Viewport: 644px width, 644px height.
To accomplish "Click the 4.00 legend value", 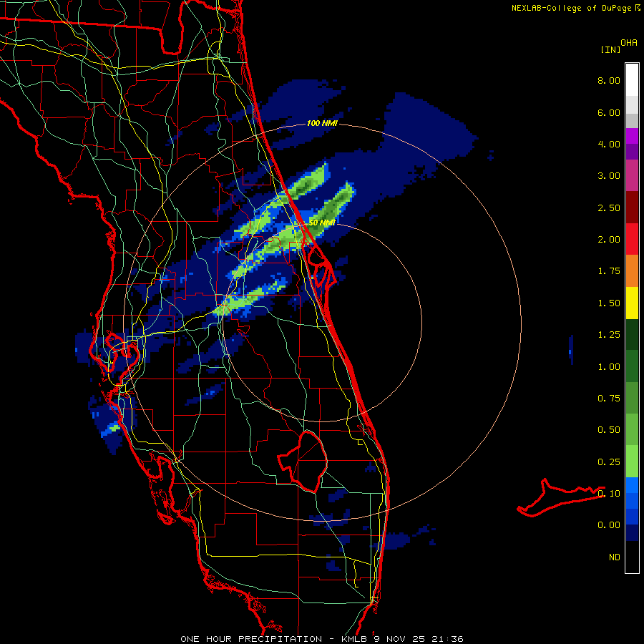I will pos(609,144).
